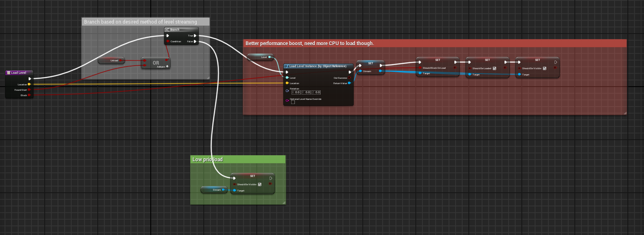Click the Rotation X value field
Viewport: 644px width, 235px height.
[x=297, y=92]
